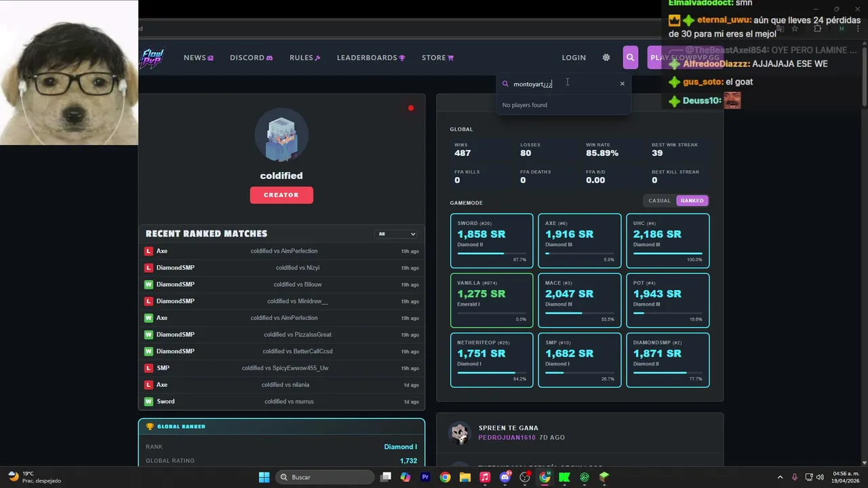
Task: Open the weather widget 19°C
Action: tap(34, 477)
